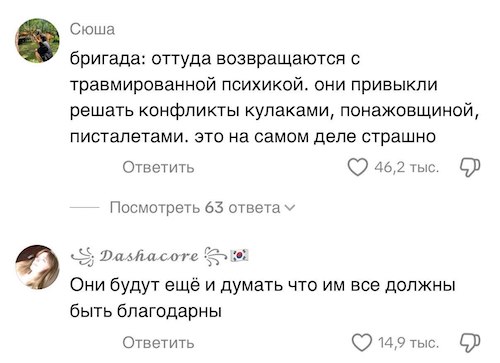Dislike Сюша's comment with thumbs-down icon

pyautogui.click(x=470, y=167)
